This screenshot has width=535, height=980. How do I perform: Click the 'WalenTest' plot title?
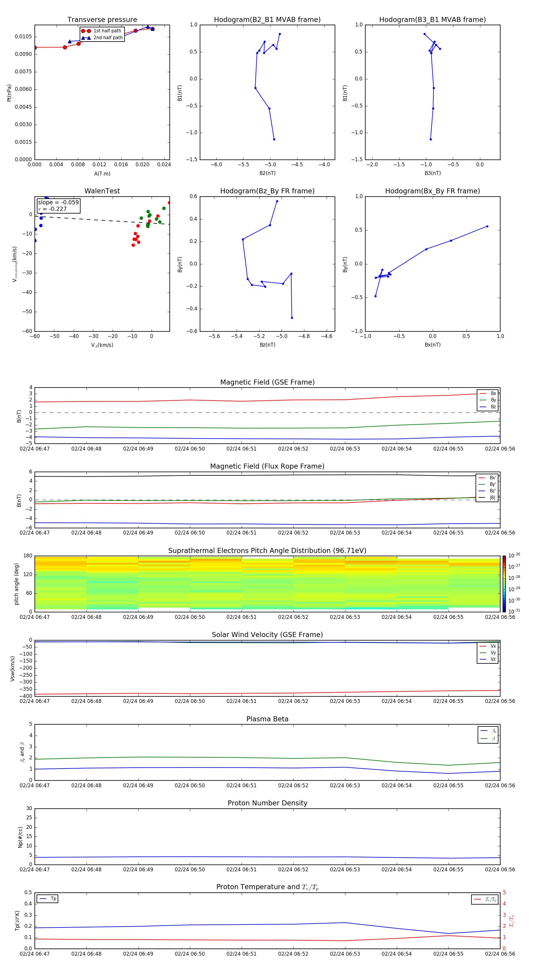pyautogui.click(x=102, y=191)
